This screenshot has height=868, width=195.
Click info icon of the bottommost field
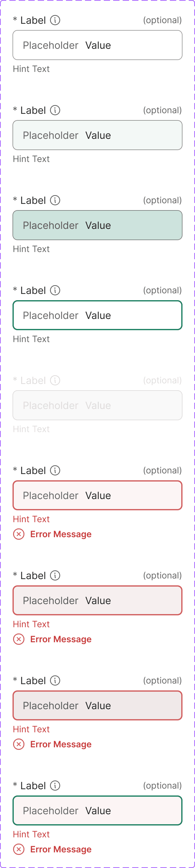(55, 785)
